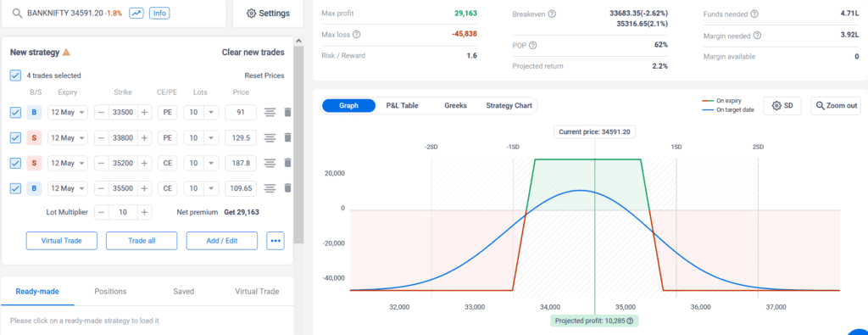This screenshot has width=868, height=335.
Task: Uncheck the 35500 CE trade checkbox
Action: pos(15,188)
